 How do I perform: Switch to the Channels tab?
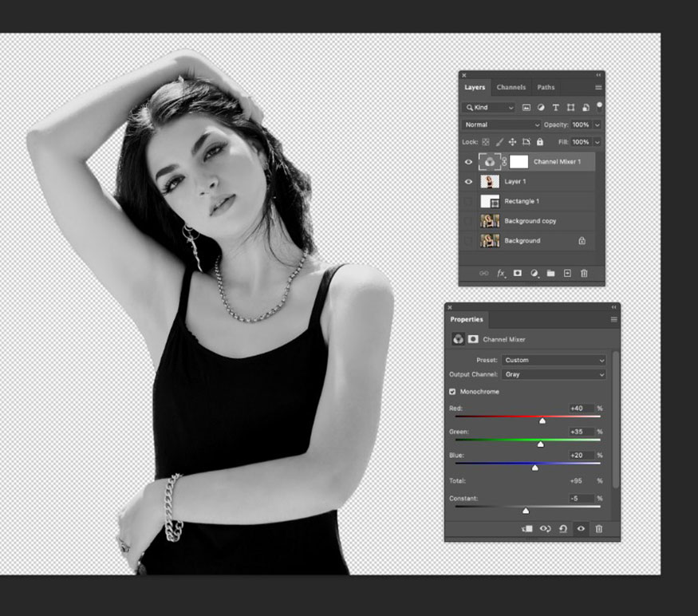[511, 87]
